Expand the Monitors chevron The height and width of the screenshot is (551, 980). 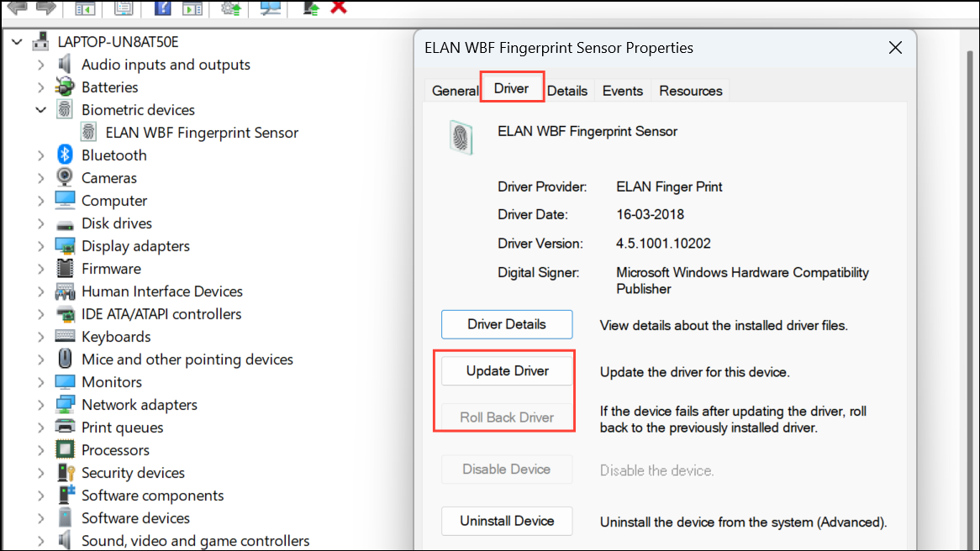pos(40,381)
